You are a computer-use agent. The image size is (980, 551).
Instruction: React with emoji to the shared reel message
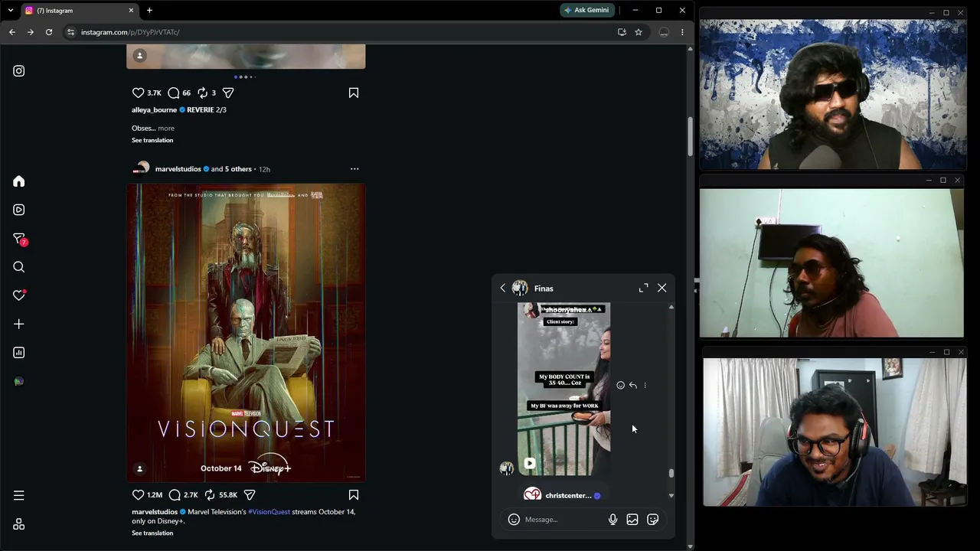621,386
